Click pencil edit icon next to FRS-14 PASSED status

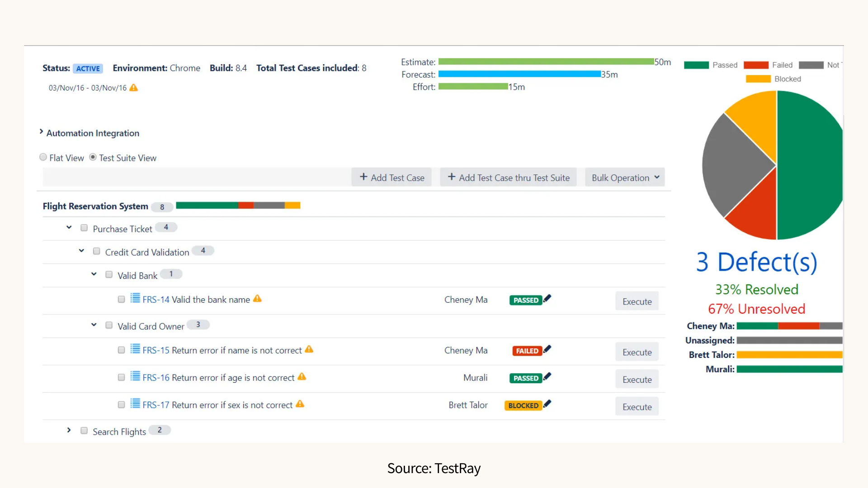click(547, 299)
